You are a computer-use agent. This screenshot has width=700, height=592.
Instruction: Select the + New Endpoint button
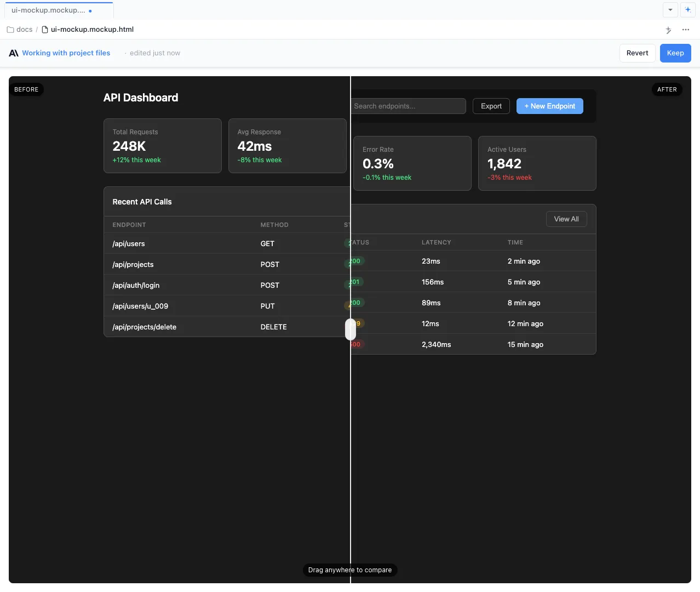coord(549,106)
